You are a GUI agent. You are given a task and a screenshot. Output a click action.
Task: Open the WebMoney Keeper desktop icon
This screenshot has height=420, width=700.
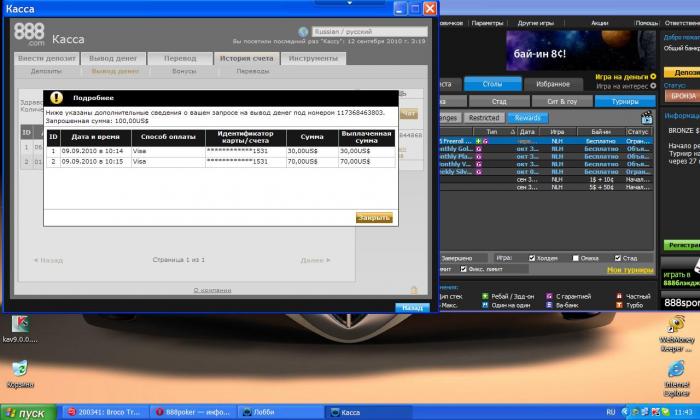pyautogui.click(x=676, y=333)
